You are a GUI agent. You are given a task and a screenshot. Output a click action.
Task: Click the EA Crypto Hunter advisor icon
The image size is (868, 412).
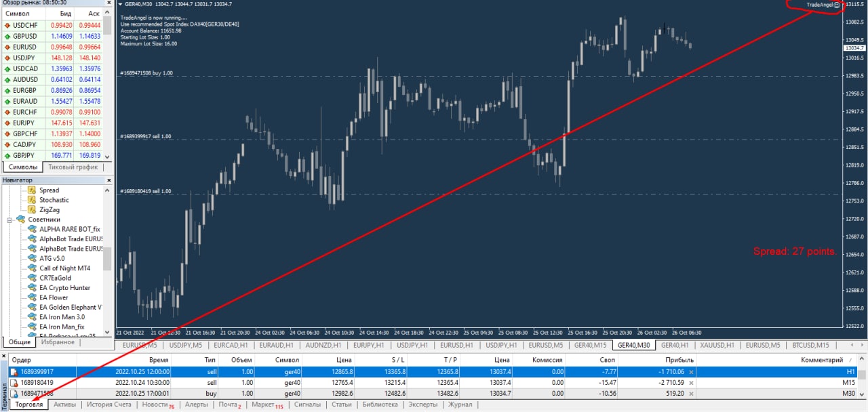click(x=32, y=288)
